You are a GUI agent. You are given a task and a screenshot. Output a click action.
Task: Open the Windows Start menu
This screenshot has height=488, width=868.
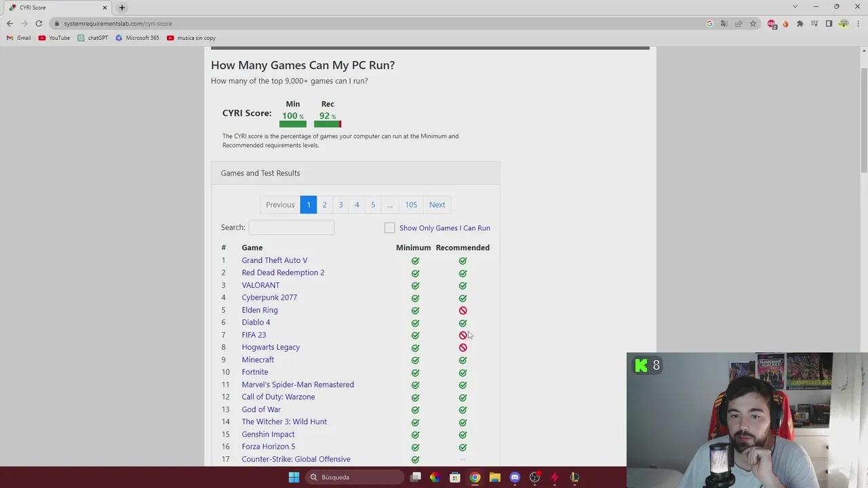click(294, 477)
